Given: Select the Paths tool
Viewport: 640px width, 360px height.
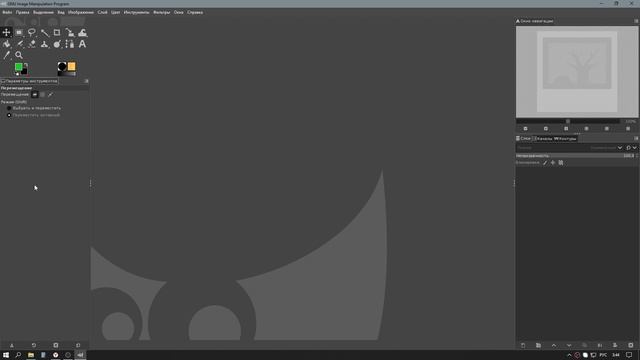Looking at the screenshot, I should click(x=70, y=44).
